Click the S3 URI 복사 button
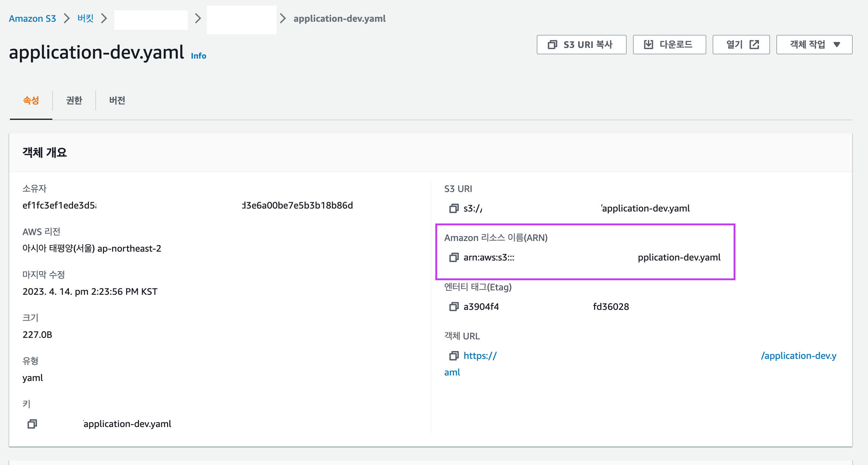Screen dimensions: 868x465 pyautogui.click(x=581, y=45)
